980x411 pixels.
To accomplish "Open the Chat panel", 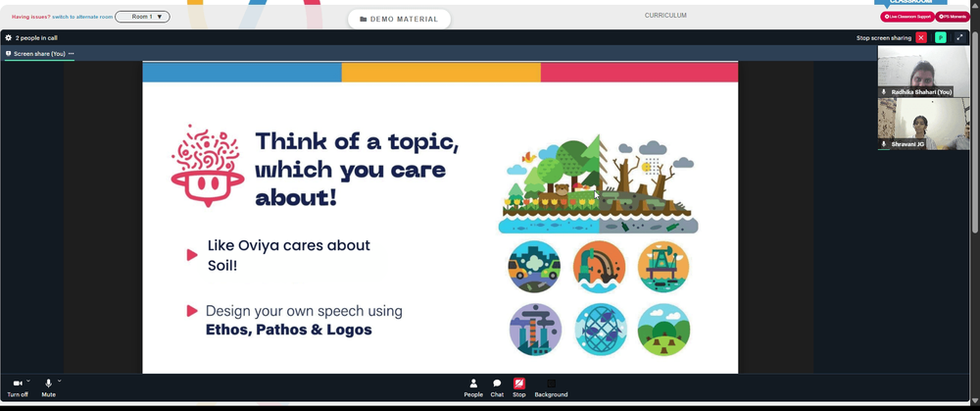I will tap(497, 387).
